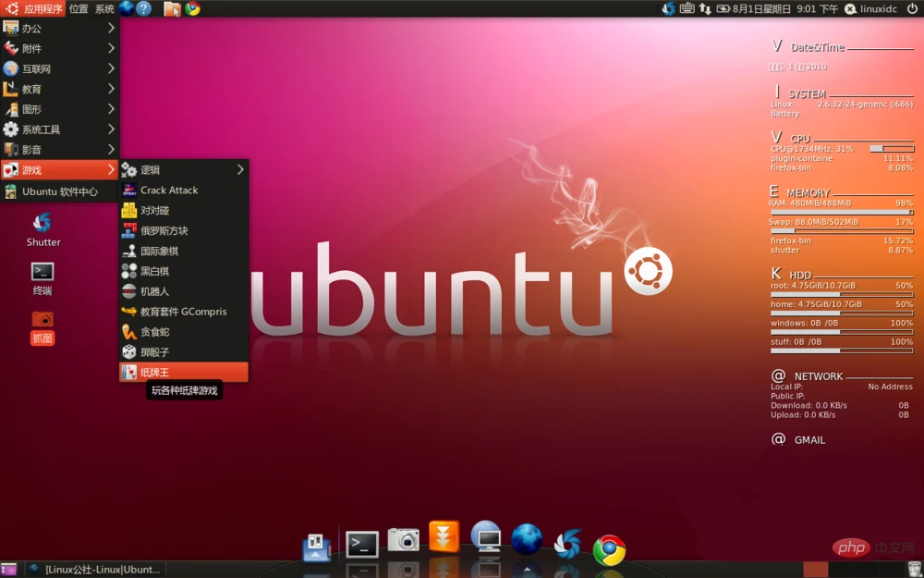
Task: Open Ubuntu 软件中心 Software Center
Action: [59, 191]
